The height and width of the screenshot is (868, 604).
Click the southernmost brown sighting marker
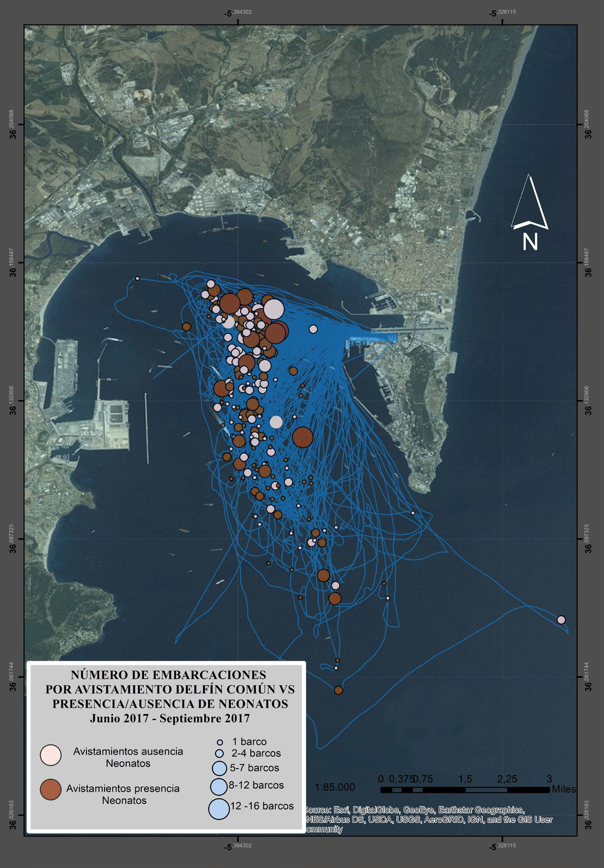(x=339, y=690)
